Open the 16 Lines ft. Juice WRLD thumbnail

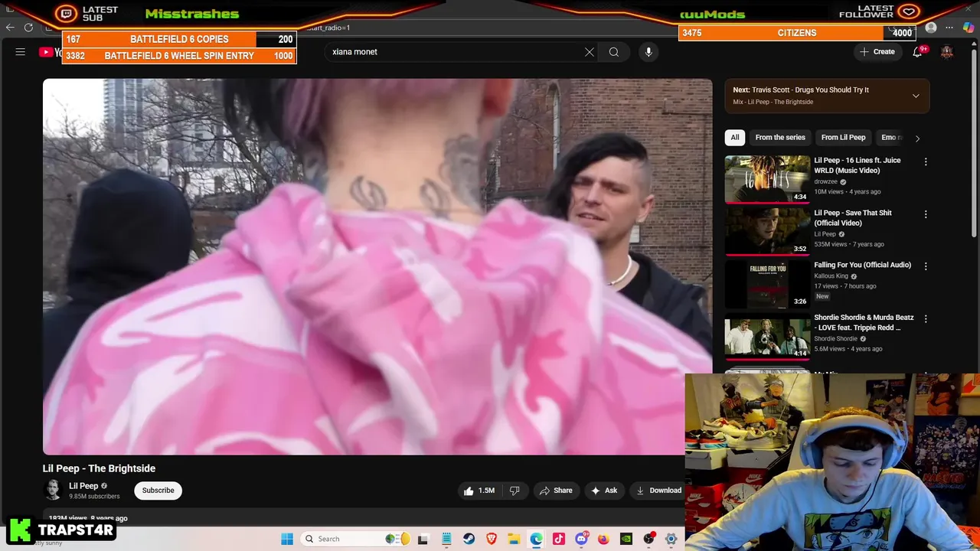coord(767,179)
